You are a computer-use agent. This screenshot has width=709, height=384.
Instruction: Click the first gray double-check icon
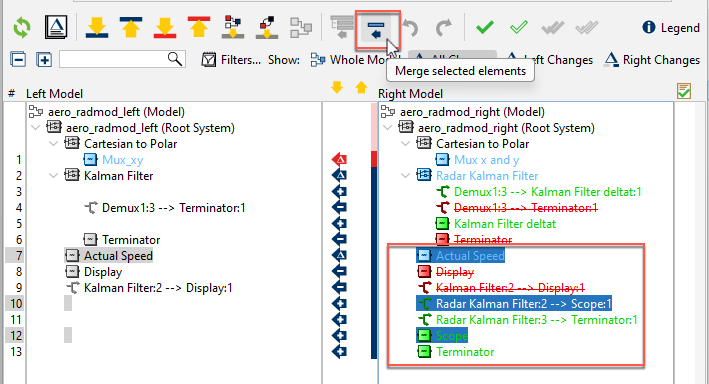(553, 28)
